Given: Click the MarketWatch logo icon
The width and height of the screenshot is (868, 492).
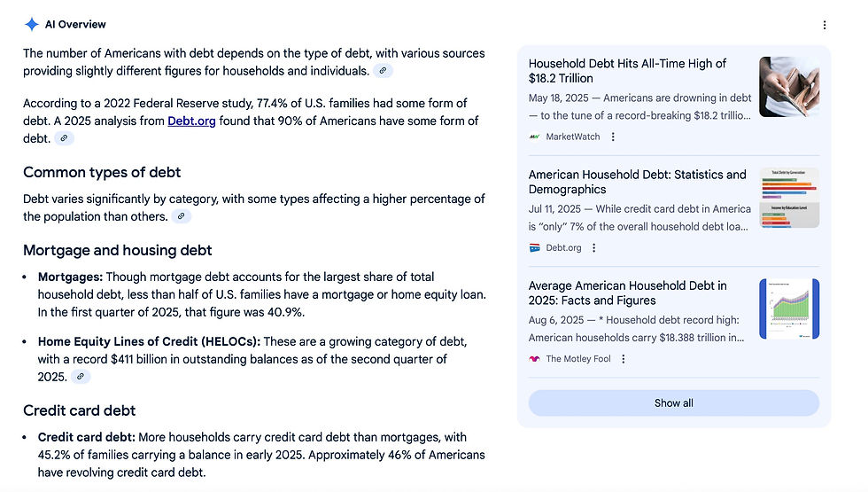Looking at the screenshot, I should tap(535, 137).
